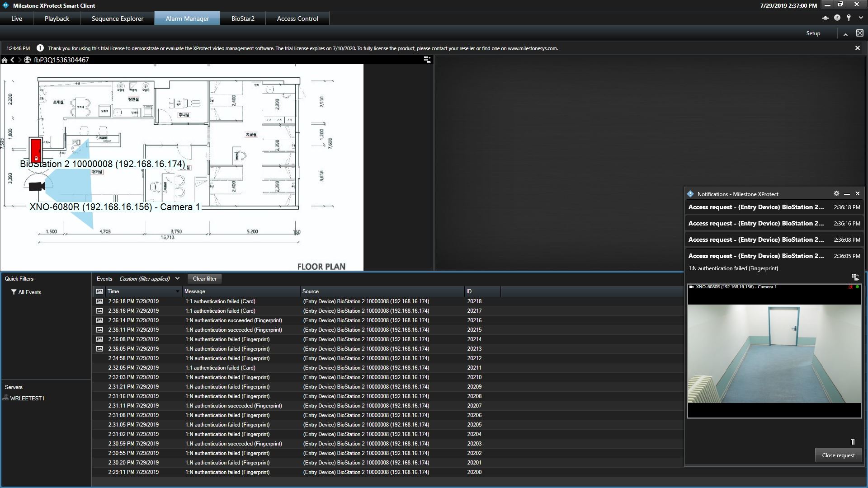Click the BioStation 2 10000008 map label

click(103, 164)
